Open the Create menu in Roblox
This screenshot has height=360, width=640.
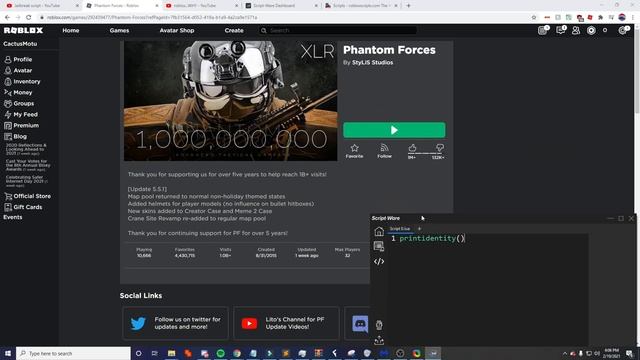(x=234, y=31)
